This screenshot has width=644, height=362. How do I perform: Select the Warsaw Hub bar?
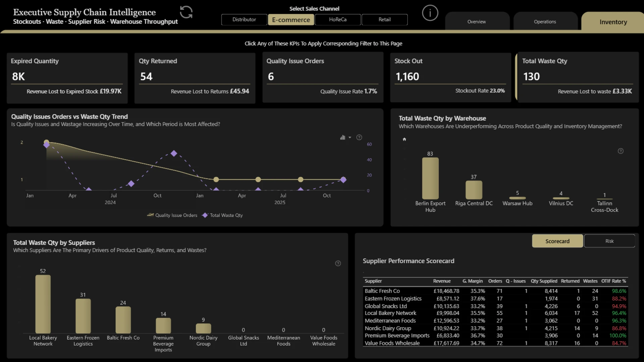(517, 198)
